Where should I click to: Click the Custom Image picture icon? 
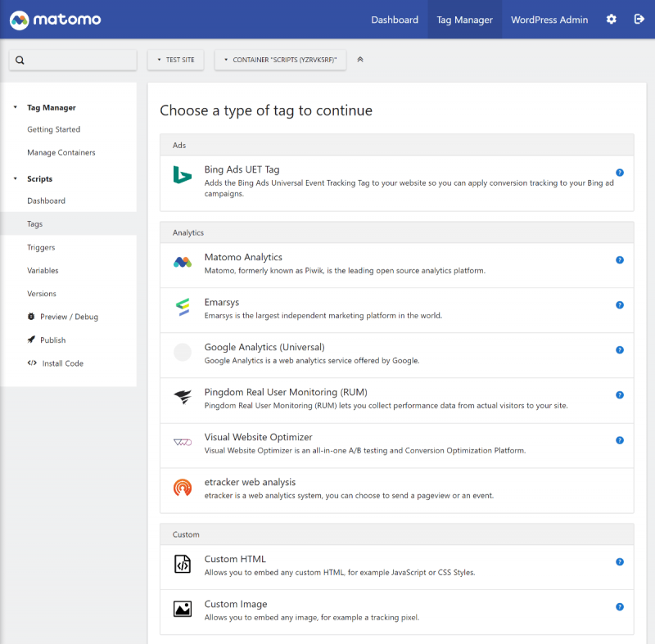click(182, 609)
